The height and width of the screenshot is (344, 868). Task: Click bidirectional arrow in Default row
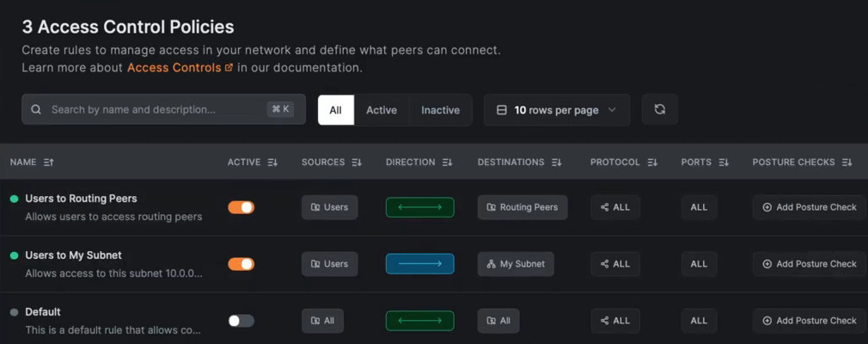coord(420,321)
